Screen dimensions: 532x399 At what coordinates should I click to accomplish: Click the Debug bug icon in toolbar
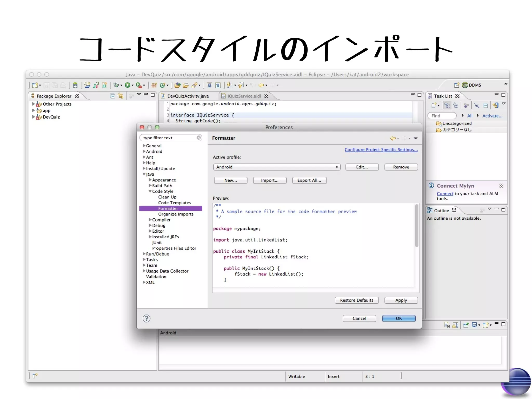click(116, 85)
